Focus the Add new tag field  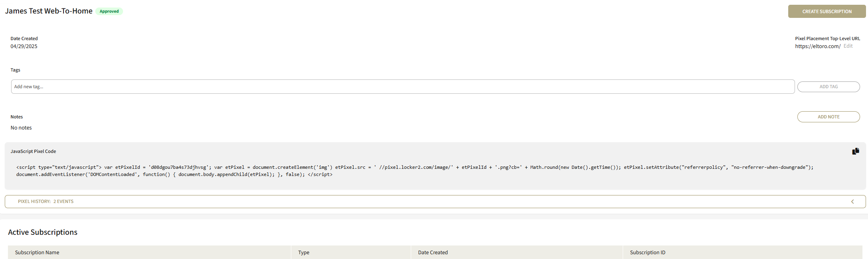(x=403, y=87)
